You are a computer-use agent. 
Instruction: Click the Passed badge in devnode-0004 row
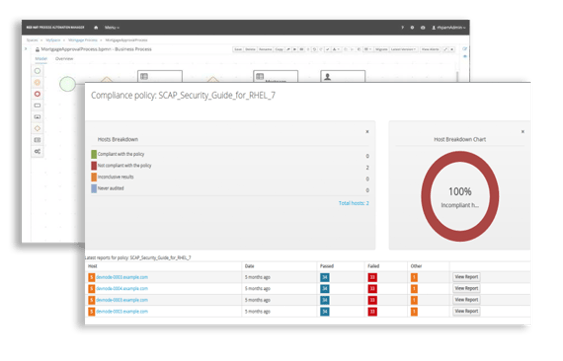point(325,289)
